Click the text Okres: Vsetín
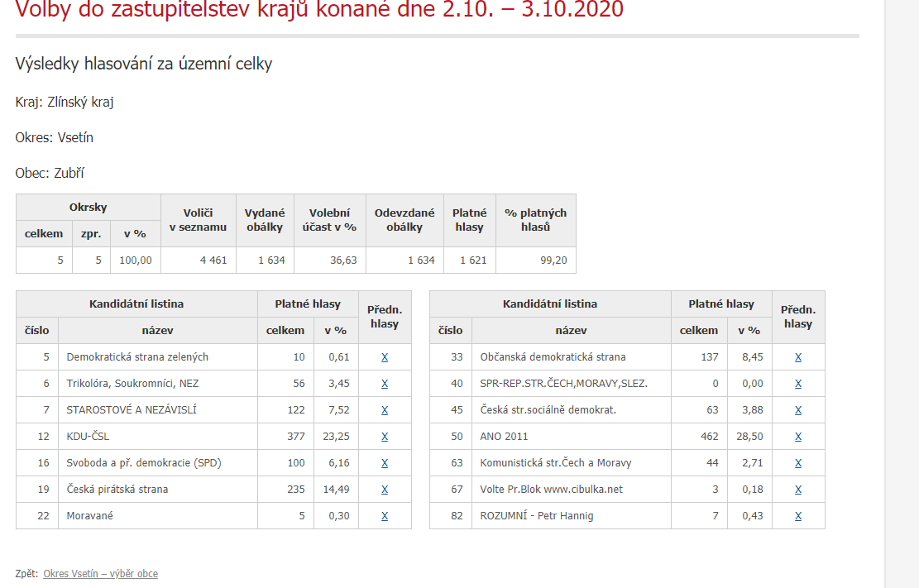Screen dimensions: 919x588 click(55, 138)
